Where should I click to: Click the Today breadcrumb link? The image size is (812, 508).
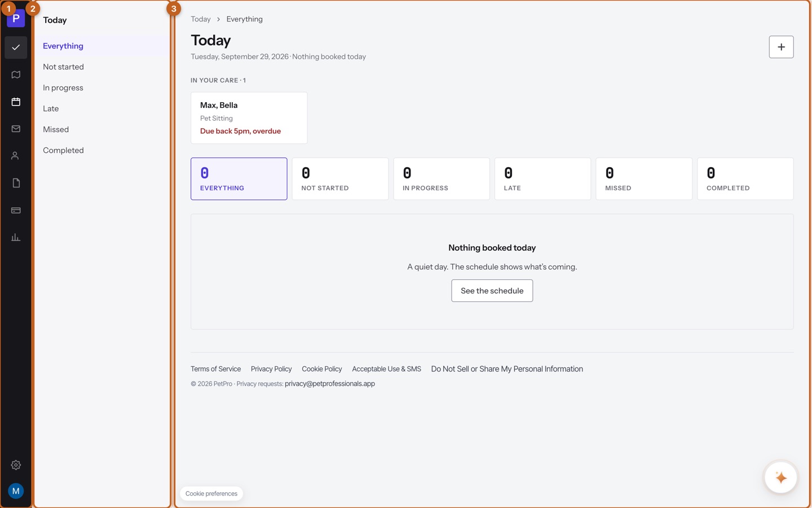click(201, 19)
